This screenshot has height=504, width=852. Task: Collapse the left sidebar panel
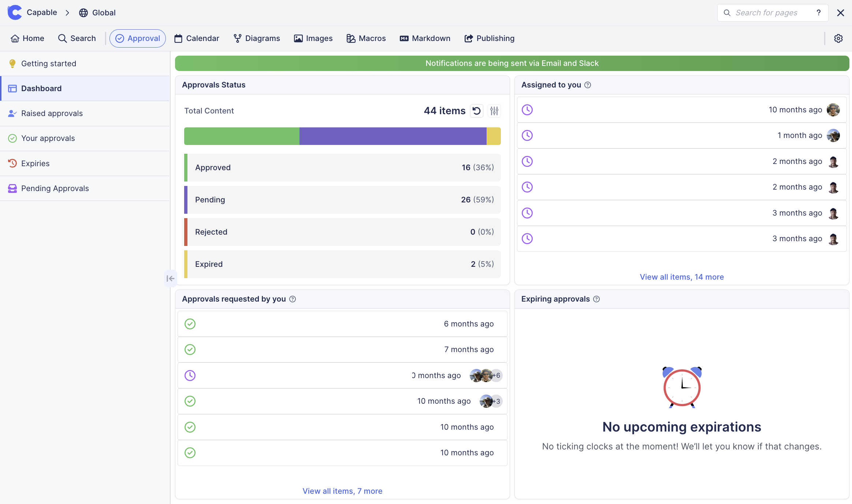click(x=170, y=279)
